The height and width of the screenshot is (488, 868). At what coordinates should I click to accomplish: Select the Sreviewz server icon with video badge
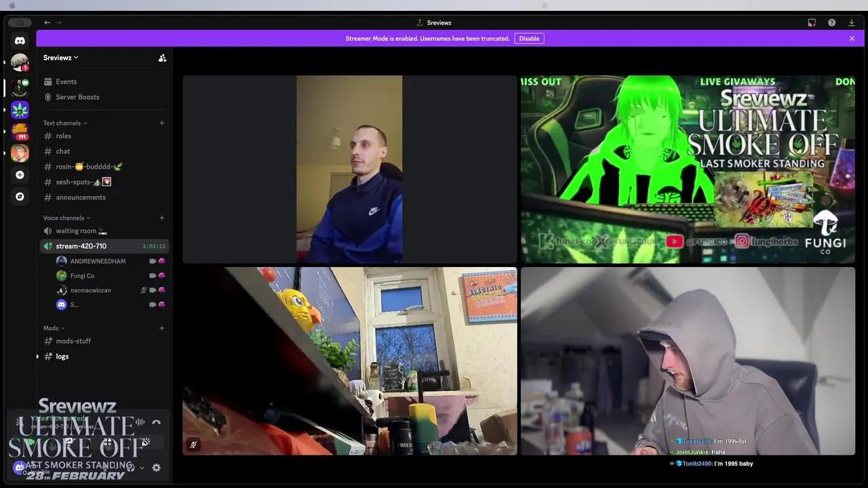pyautogui.click(x=20, y=87)
